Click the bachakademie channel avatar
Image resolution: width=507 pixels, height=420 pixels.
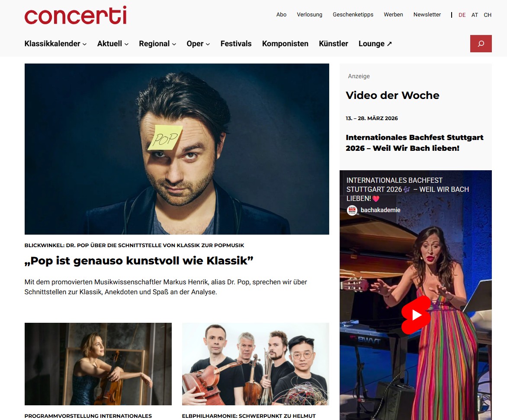coord(352,210)
